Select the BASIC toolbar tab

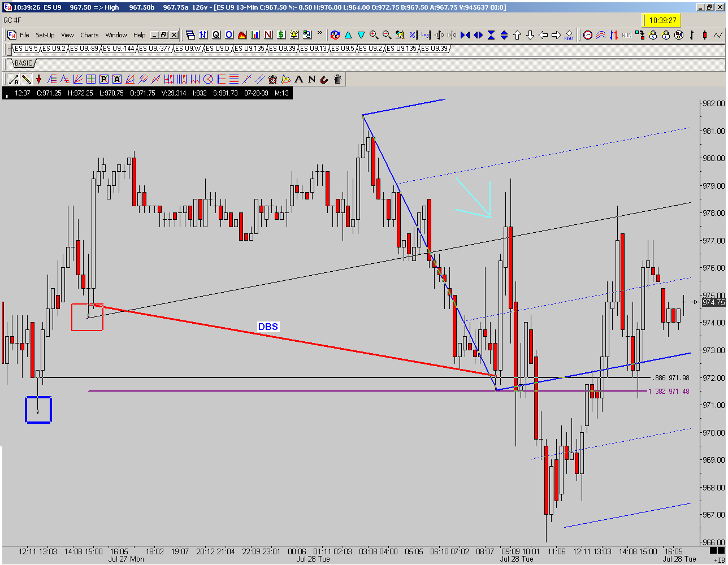pos(24,63)
